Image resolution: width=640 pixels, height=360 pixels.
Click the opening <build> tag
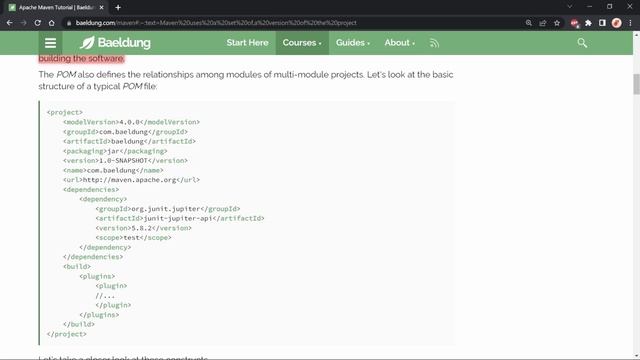click(77, 267)
